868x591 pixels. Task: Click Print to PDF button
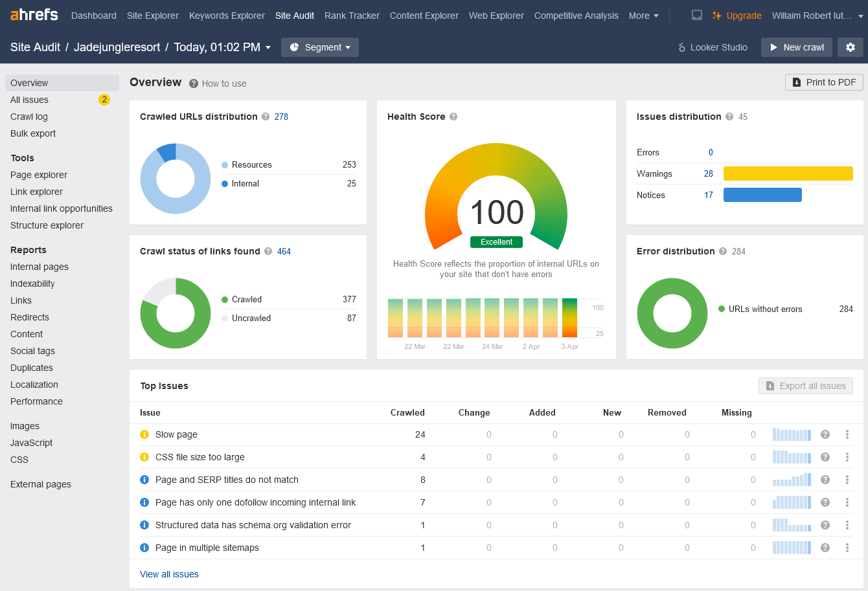[824, 82]
